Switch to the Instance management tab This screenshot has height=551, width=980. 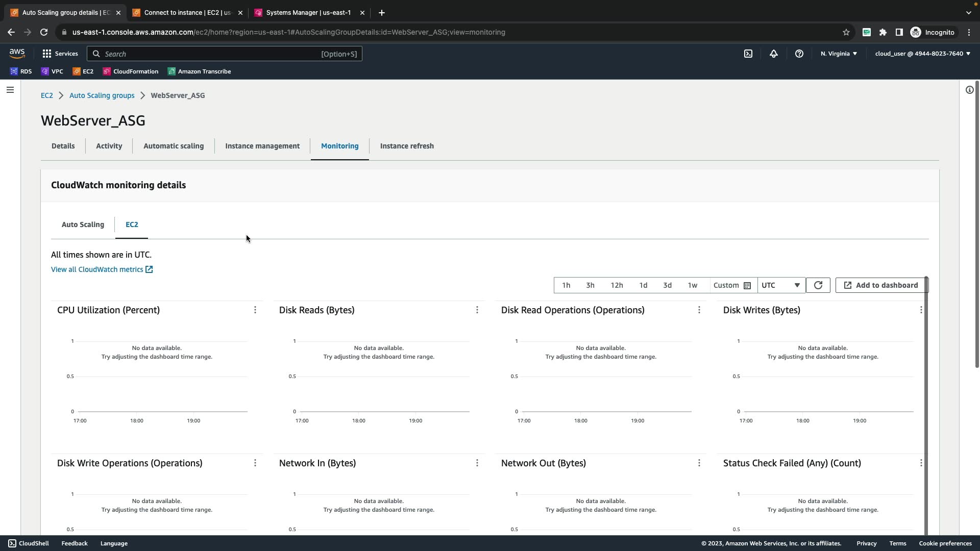tap(262, 146)
